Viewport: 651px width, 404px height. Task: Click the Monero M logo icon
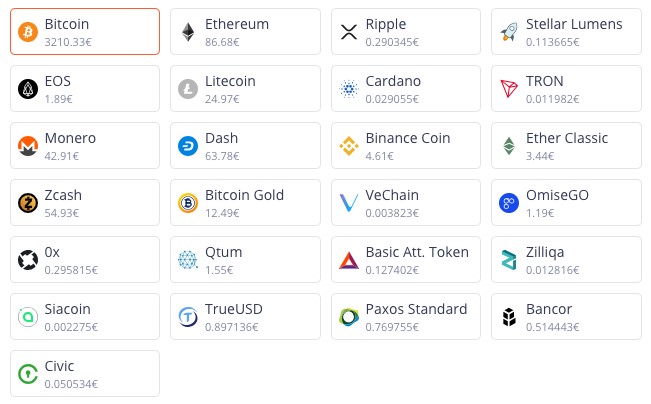pyautogui.click(x=28, y=146)
